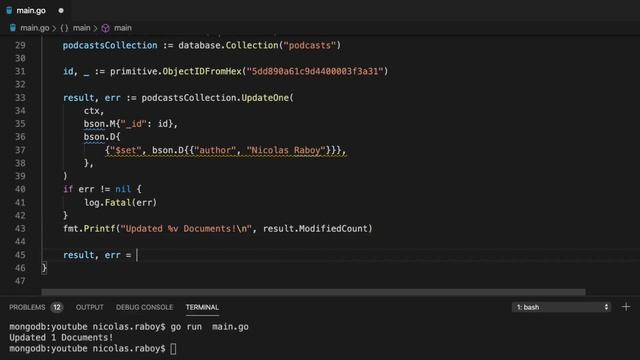Click the "podcasts" string on line 29
Viewport: 640px width, 360px height.
pos(310,45)
